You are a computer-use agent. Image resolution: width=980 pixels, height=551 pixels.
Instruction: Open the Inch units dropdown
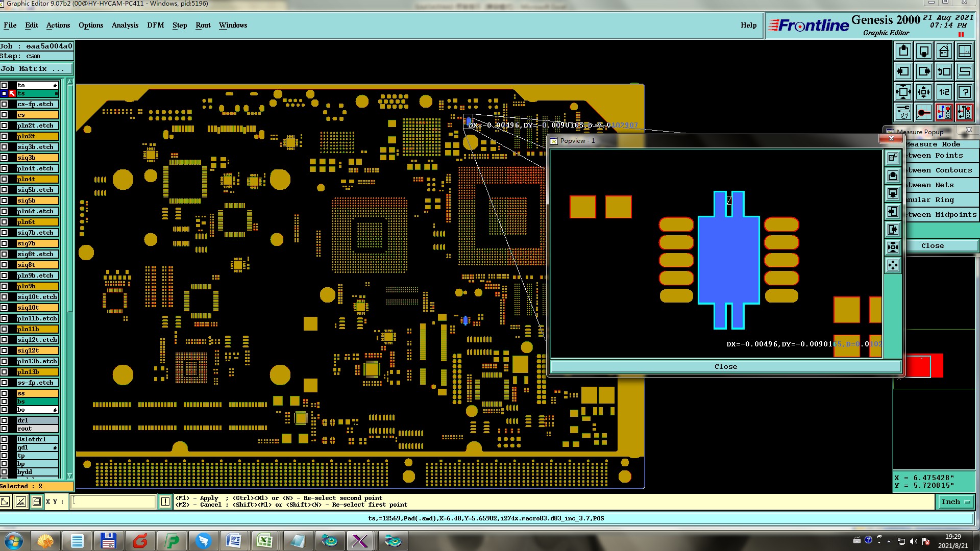pos(955,502)
